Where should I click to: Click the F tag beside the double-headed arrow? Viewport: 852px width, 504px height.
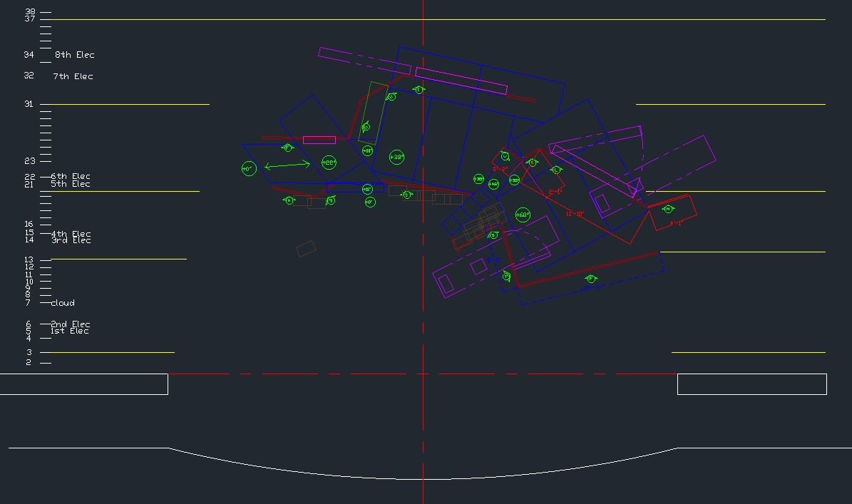pyautogui.click(x=287, y=148)
